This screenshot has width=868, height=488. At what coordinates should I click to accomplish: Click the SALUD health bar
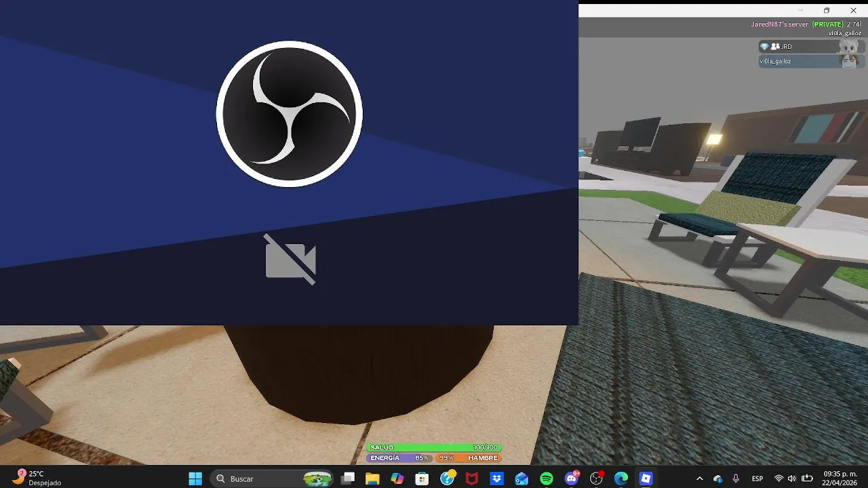[434, 447]
